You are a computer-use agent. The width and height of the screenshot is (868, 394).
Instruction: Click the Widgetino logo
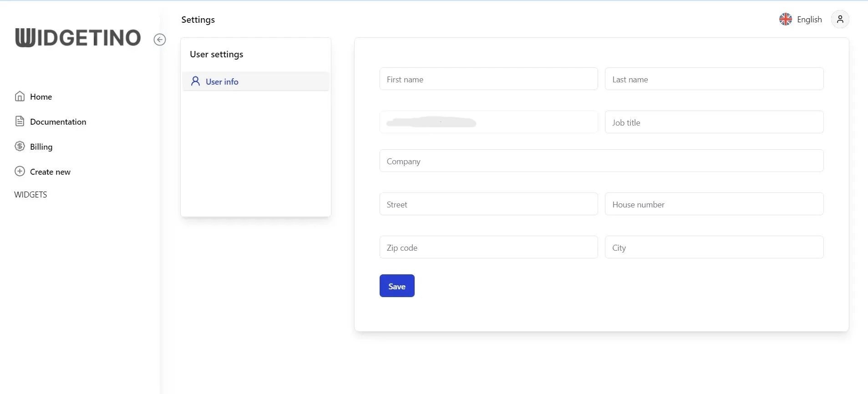point(78,38)
